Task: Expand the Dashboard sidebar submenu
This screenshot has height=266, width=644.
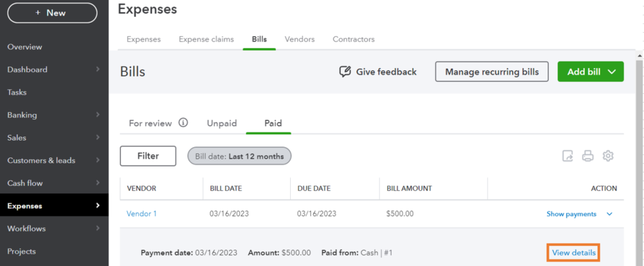Action: click(97, 69)
